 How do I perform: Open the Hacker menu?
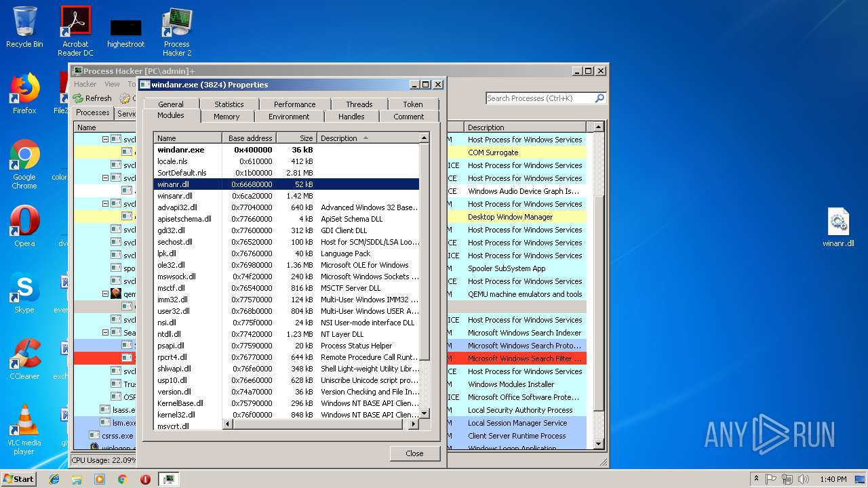(x=85, y=84)
